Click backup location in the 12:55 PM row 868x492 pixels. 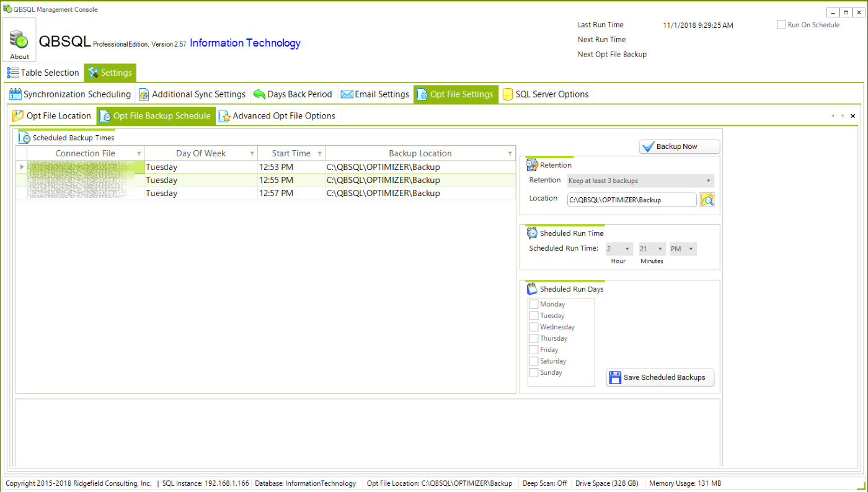pyautogui.click(x=420, y=180)
